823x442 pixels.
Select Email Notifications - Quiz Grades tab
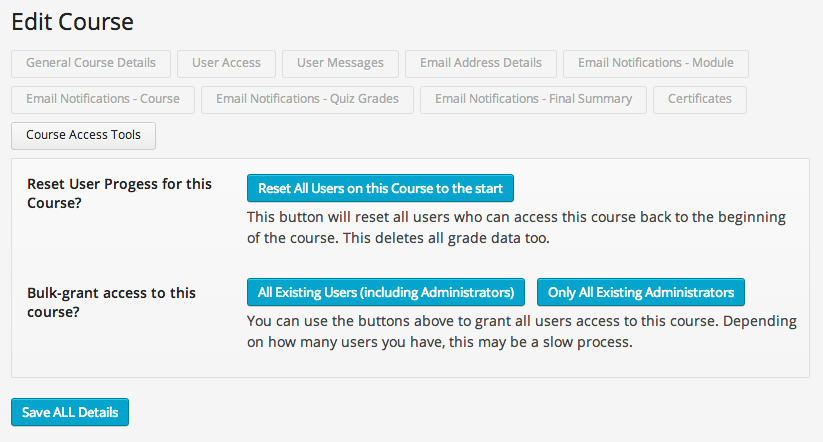tap(307, 99)
